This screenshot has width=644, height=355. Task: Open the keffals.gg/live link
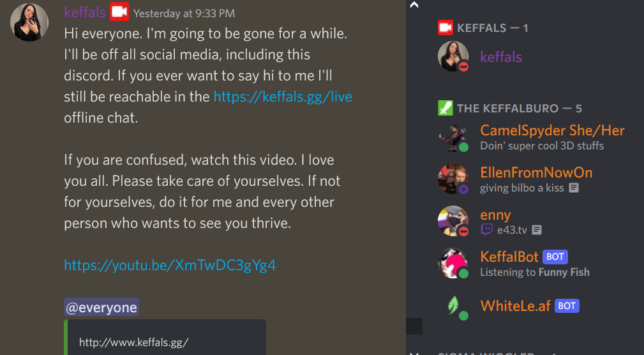(283, 96)
